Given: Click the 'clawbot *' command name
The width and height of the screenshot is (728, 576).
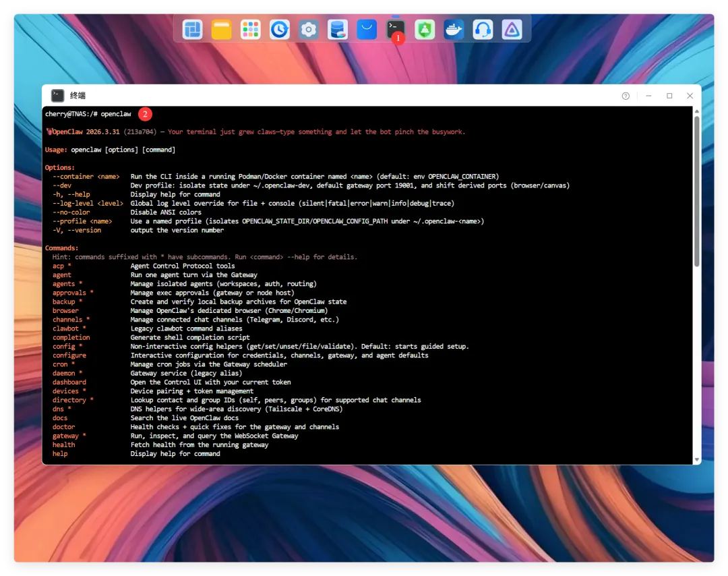Looking at the screenshot, I should tap(69, 328).
